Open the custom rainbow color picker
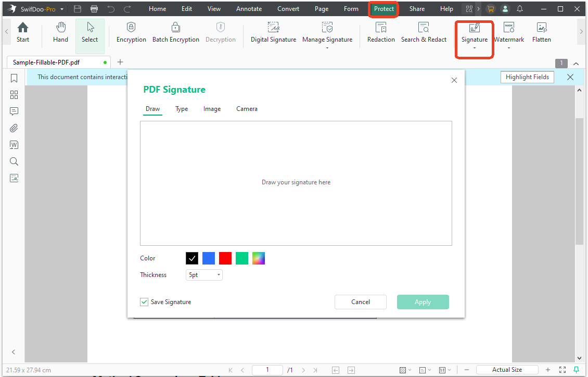Image resolution: width=588 pixels, height=377 pixels. click(x=259, y=258)
